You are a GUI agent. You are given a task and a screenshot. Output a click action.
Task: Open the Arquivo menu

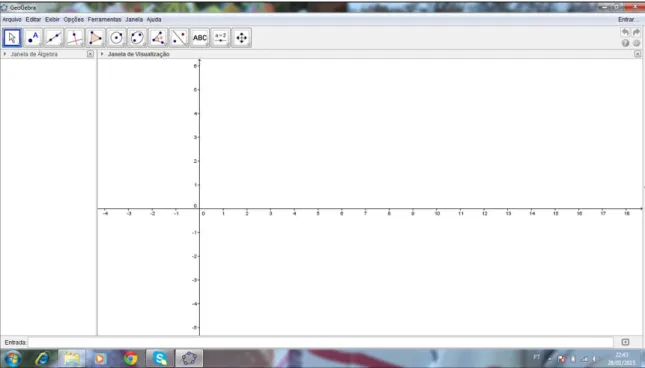pos(12,19)
